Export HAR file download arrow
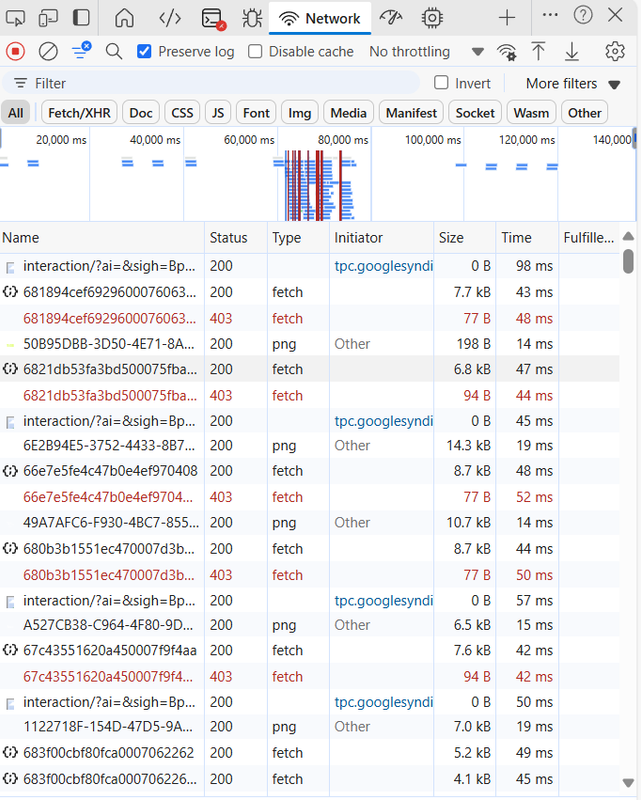Viewport: 641px width, 800px height. (572, 52)
